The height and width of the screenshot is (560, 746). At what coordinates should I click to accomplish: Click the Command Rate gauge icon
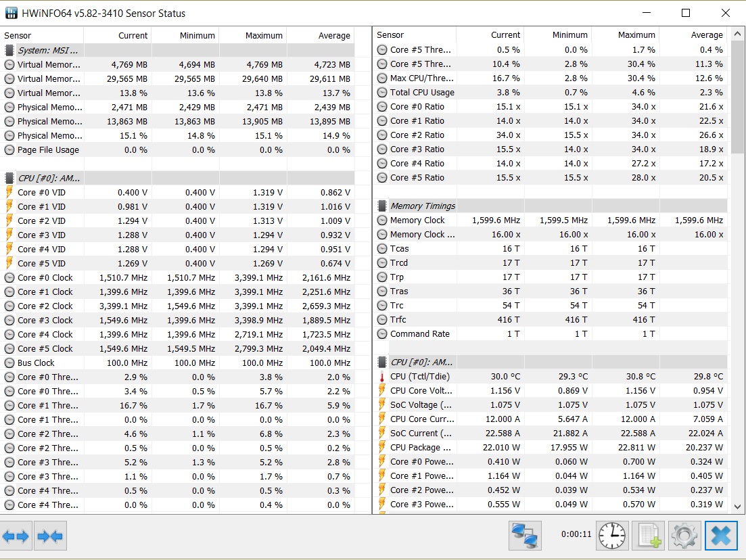pyautogui.click(x=381, y=333)
